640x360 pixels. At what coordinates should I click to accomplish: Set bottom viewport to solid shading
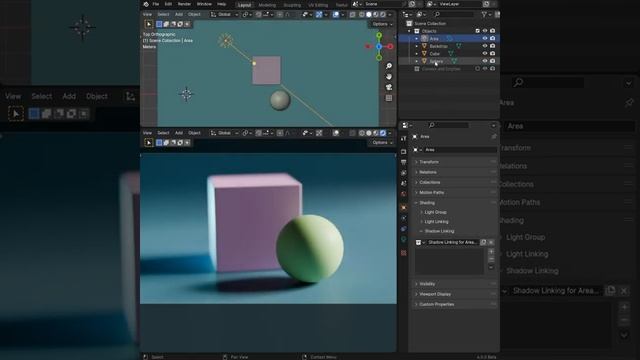click(x=369, y=133)
